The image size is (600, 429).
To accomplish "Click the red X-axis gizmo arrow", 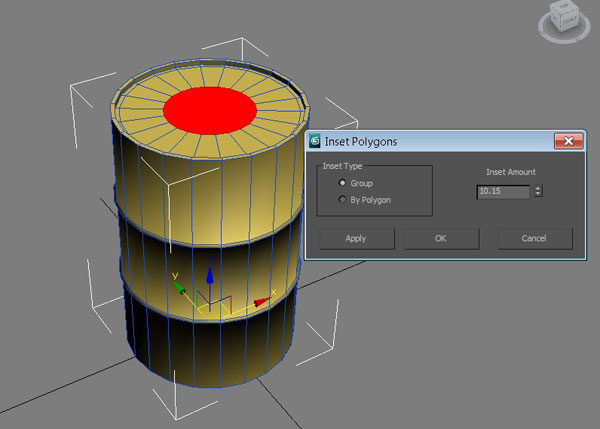I will [x=263, y=300].
